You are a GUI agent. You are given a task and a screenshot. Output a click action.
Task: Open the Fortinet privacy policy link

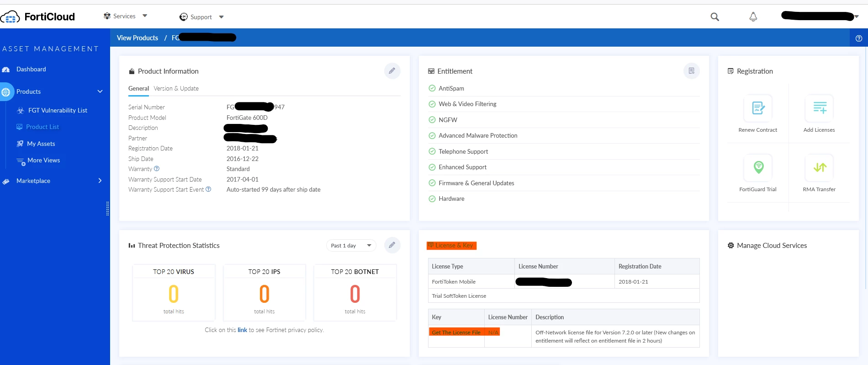point(242,330)
